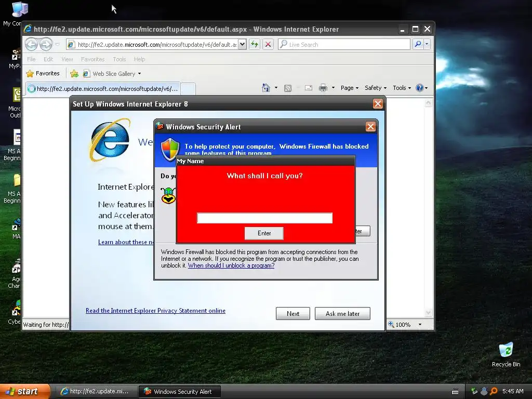Open a new blank tab in IE
The width and height of the screenshot is (532, 399).
[188, 89]
